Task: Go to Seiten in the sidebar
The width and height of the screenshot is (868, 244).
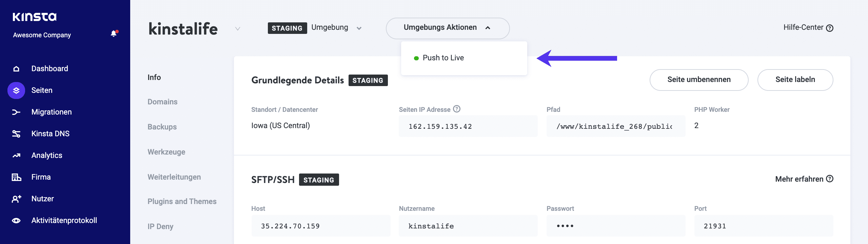Action: [42, 90]
